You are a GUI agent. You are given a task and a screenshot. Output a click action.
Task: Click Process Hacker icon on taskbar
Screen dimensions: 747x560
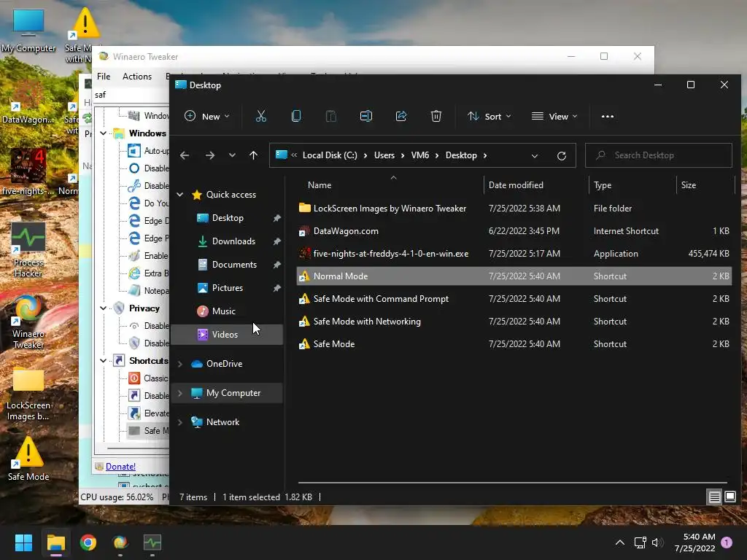[152, 542]
